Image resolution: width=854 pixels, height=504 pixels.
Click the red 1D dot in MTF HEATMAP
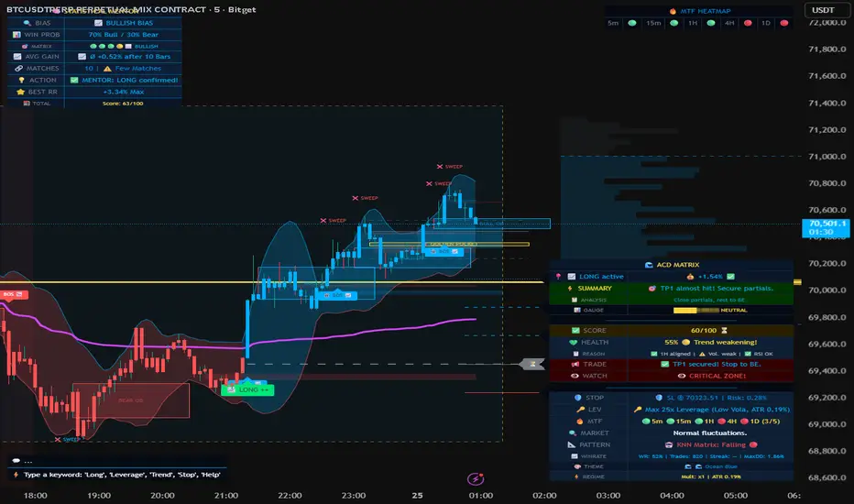784,23
